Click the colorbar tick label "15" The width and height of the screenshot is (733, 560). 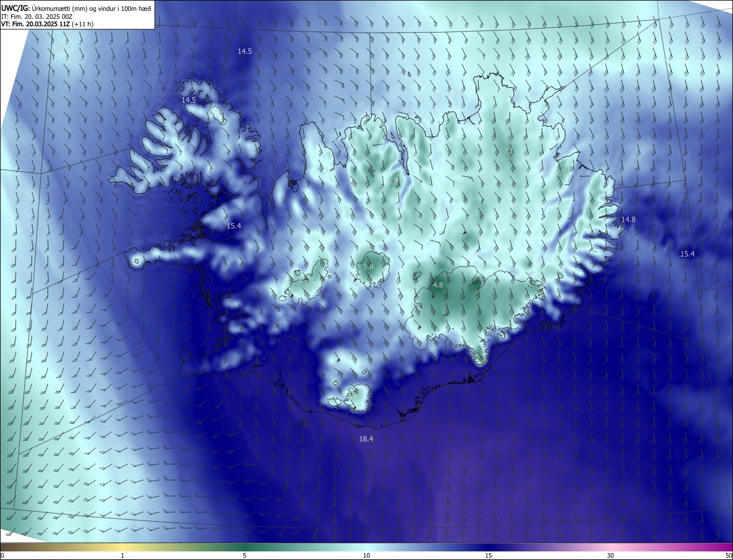click(x=488, y=555)
